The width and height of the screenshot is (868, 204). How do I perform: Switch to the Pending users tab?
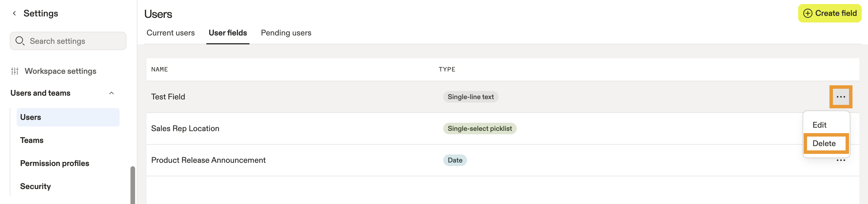click(286, 33)
